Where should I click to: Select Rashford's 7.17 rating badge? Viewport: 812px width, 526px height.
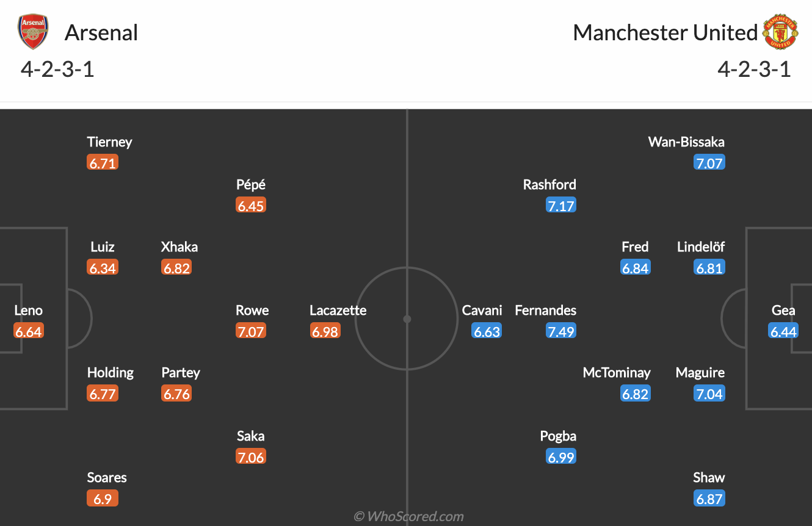coord(561,206)
